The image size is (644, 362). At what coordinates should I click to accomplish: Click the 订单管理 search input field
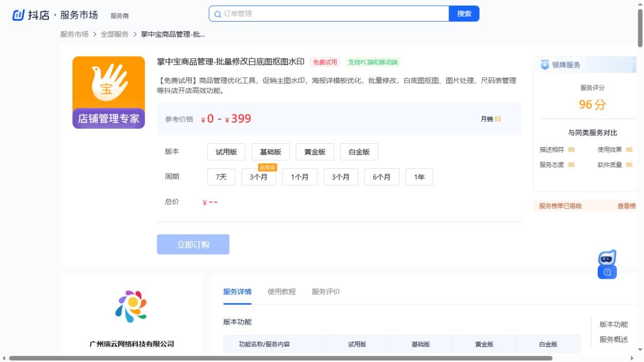(x=329, y=14)
